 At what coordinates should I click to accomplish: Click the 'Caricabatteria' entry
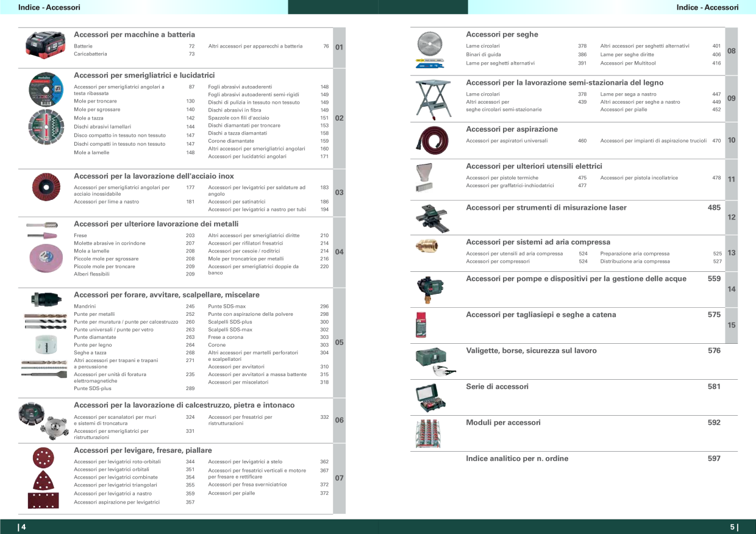pos(90,54)
